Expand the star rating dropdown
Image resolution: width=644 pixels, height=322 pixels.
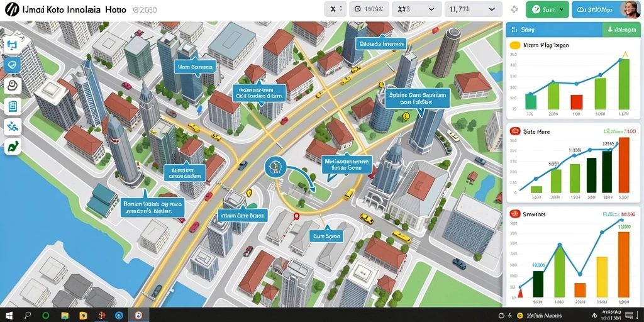click(x=416, y=9)
